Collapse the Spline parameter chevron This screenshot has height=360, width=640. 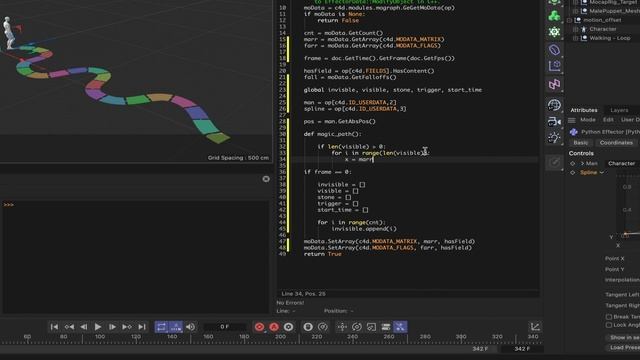click(x=602, y=173)
